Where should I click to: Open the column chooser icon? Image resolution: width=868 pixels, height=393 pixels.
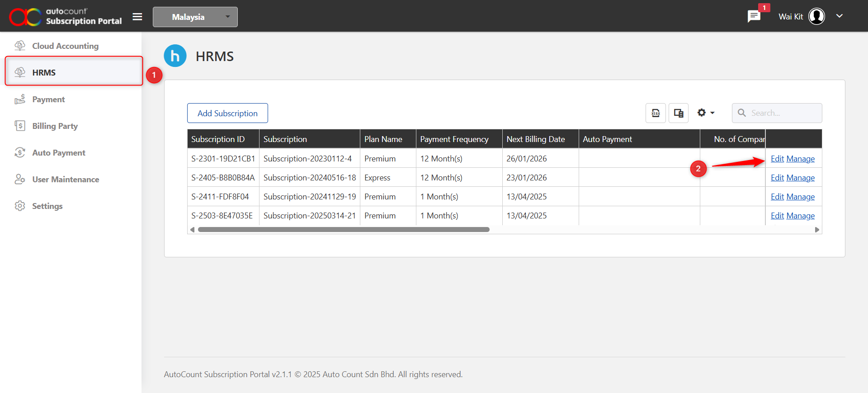click(x=679, y=113)
